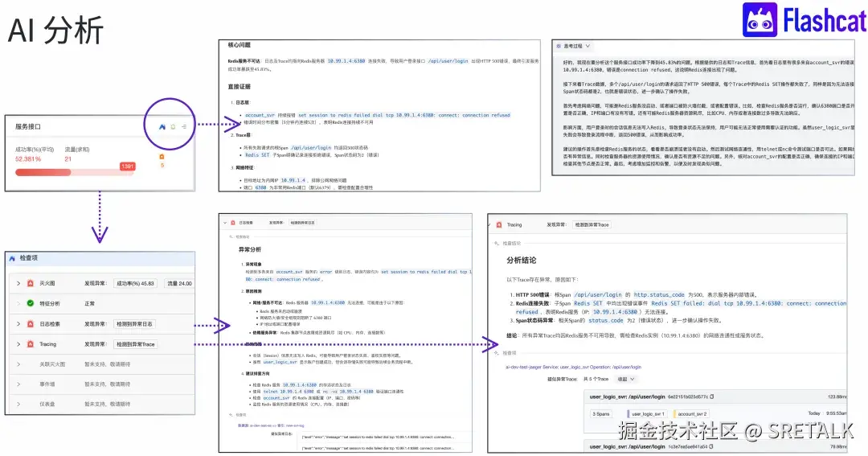The width and height of the screenshot is (868, 456).
Task: Click the green bug icon in 服务接口 card
Action: pyautogui.click(x=174, y=127)
